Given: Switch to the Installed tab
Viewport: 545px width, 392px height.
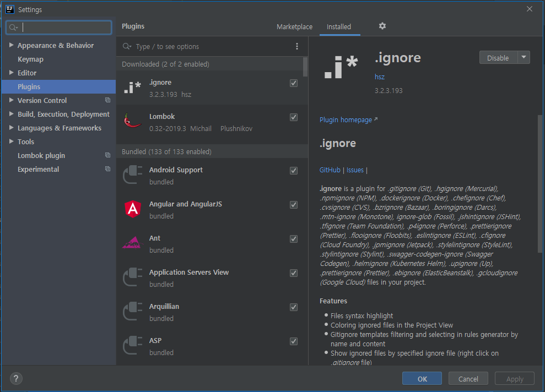Looking at the screenshot, I should (339, 27).
